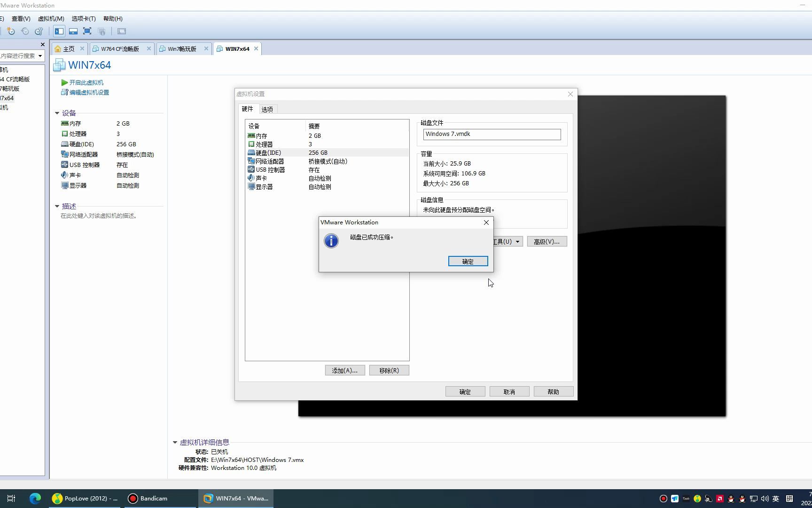
Task: Click the blue information icon in message box
Action: [x=331, y=241]
